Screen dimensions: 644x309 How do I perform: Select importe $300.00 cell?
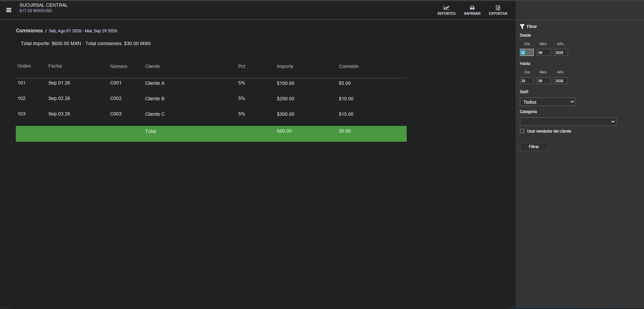[286, 114]
